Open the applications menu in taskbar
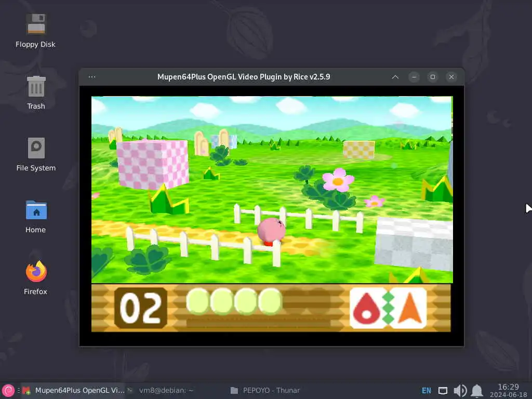 [x=8, y=391]
